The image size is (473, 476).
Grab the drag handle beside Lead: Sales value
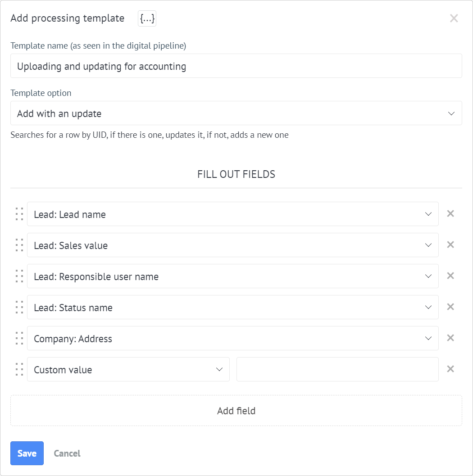pyautogui.click(x=19, y=245)
